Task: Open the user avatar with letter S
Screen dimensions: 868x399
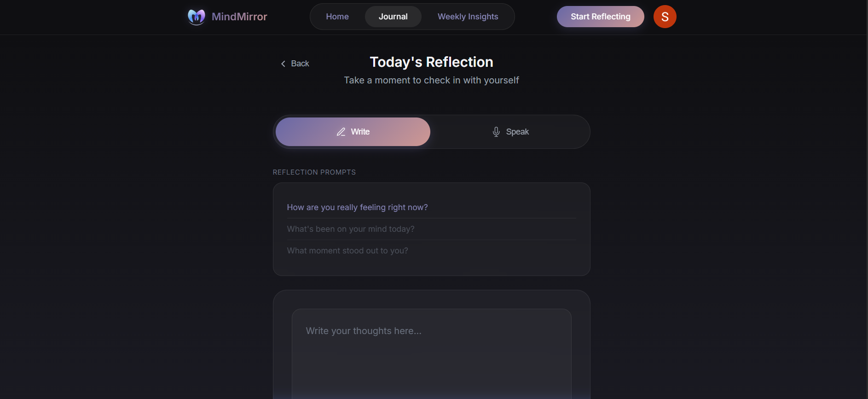Action: tap(665, 17)
